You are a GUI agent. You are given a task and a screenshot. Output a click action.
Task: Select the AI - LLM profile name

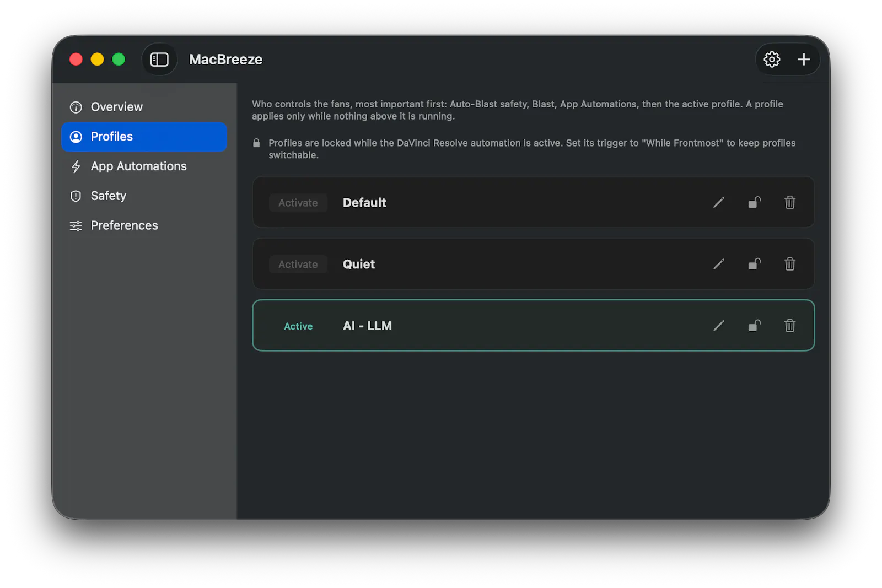367,326
